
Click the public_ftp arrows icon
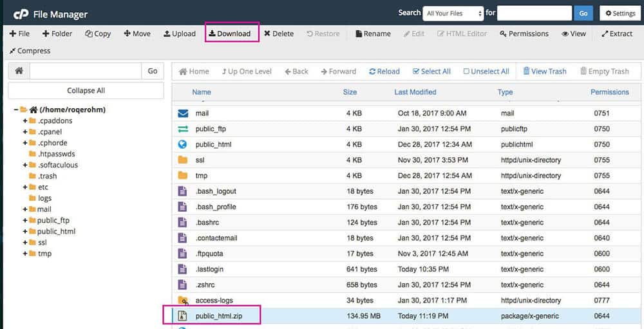tap(183, 129)
